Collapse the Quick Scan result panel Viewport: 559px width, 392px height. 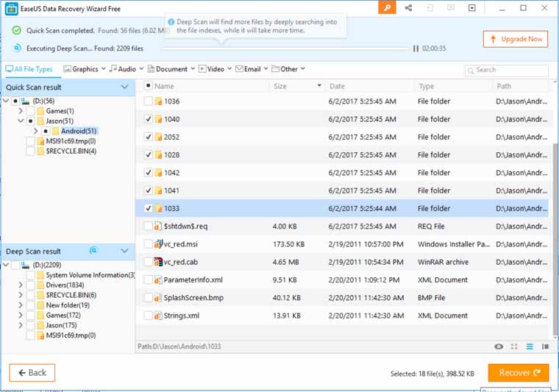click(x=124, y=87)
